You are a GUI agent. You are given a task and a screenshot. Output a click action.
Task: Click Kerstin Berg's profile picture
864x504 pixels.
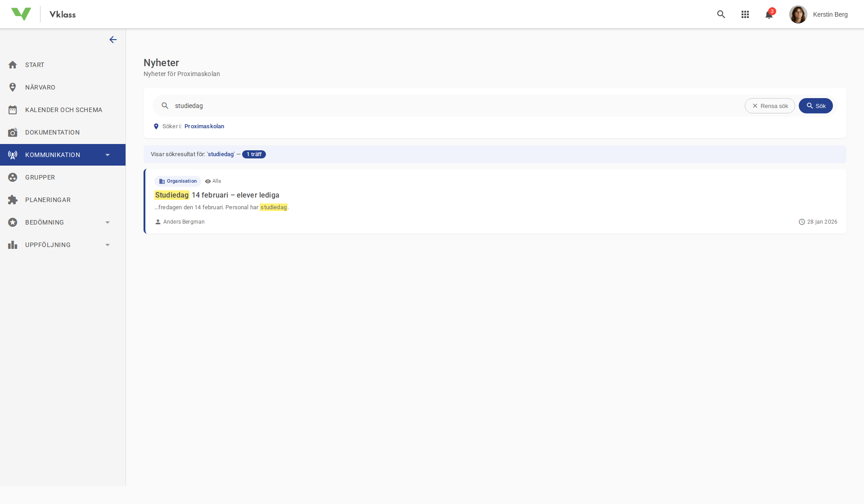[x=798, y=14]
